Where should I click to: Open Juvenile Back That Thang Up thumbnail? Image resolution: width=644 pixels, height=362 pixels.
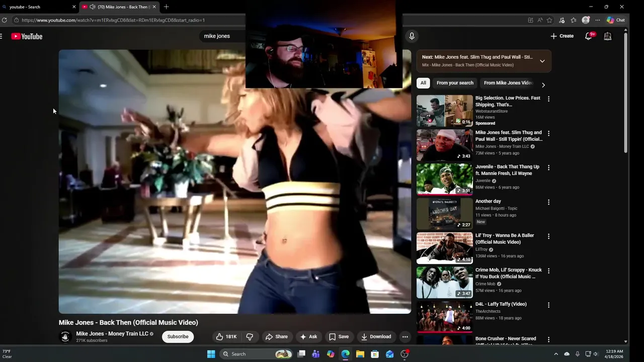click(445, 179)
